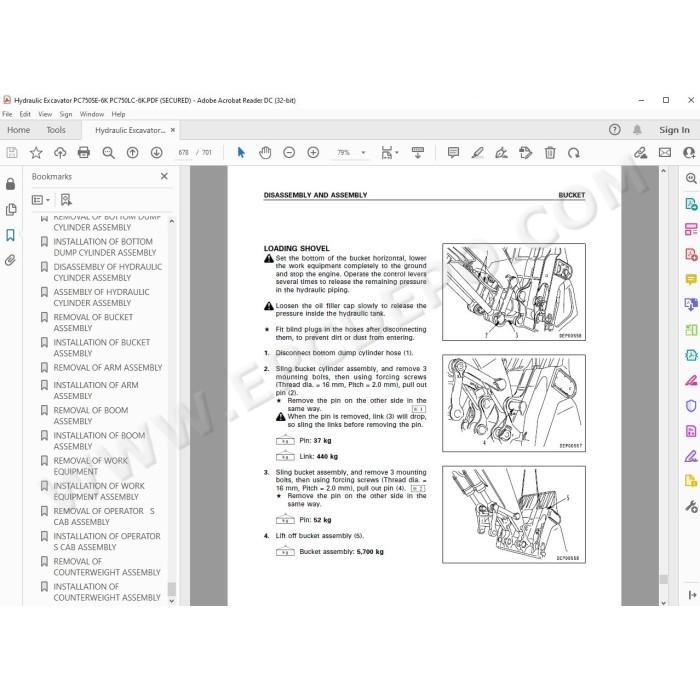Switch to the Home tab
The height and width of the screenshot is (700, 700).
pyautogui.click(x=18, y=130)
